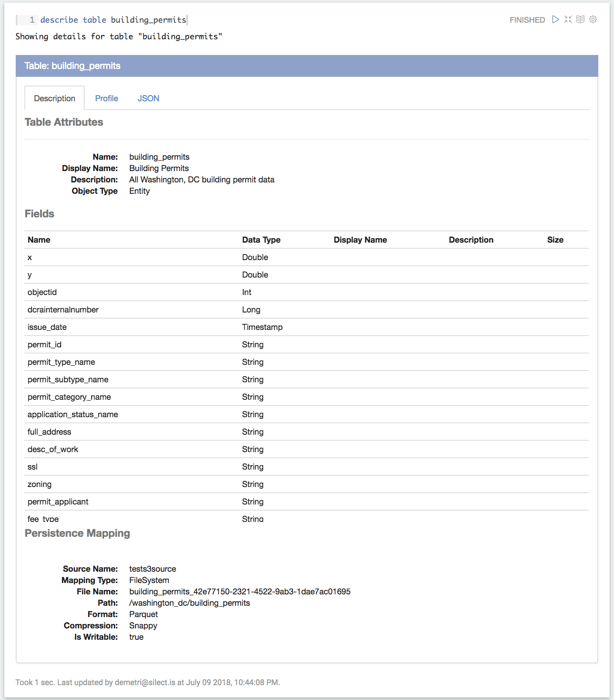Select the 'application_status_name' field name

pos(73,414)
